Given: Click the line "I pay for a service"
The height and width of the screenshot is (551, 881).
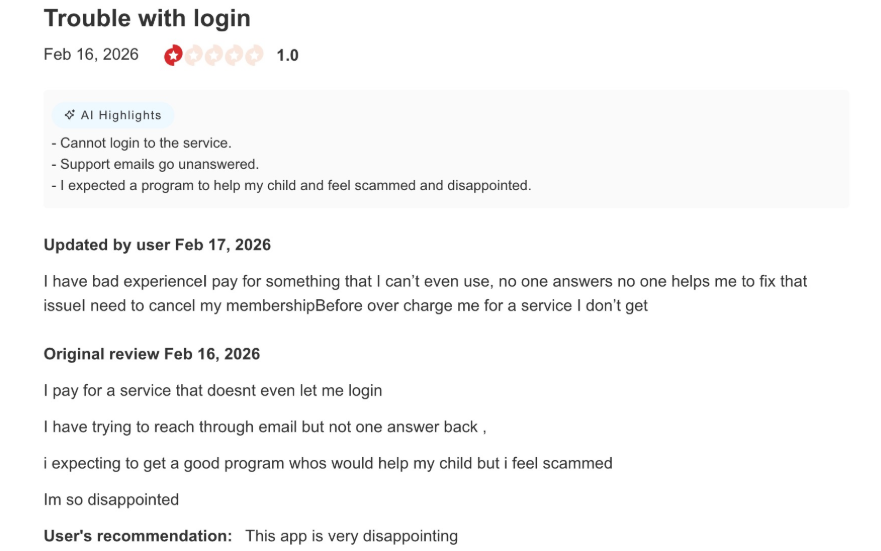Looking at the screenshot, I should pyautogui.click(x=213, y=390).
